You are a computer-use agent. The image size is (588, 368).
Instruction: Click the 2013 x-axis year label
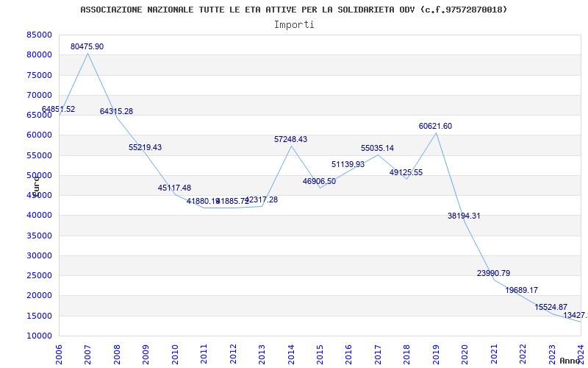coord(262,355)
